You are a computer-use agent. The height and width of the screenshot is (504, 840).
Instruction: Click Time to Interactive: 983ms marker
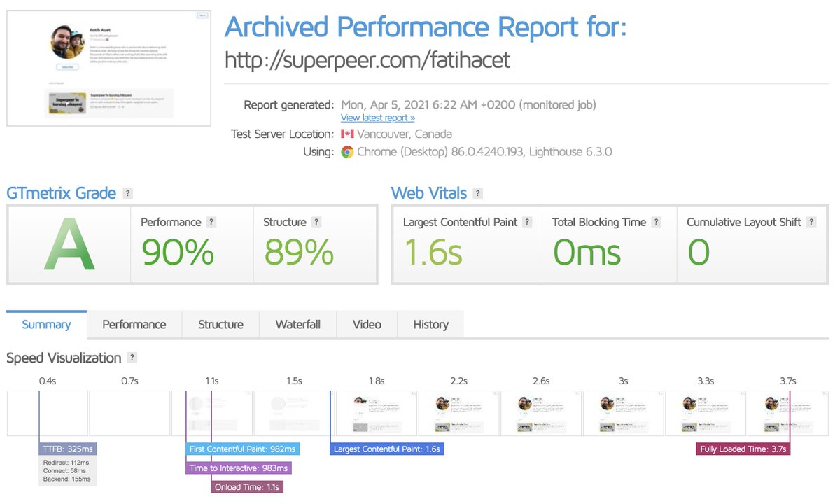tap(239, 468)
